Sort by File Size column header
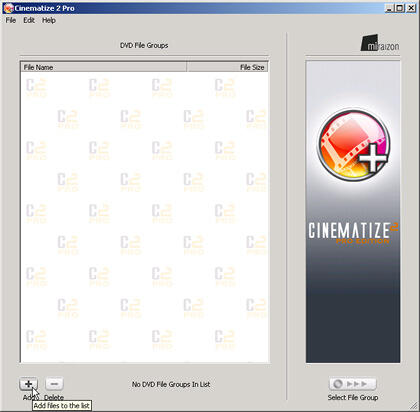This screenshot has width=420, height=412. (x=227, y=67)
